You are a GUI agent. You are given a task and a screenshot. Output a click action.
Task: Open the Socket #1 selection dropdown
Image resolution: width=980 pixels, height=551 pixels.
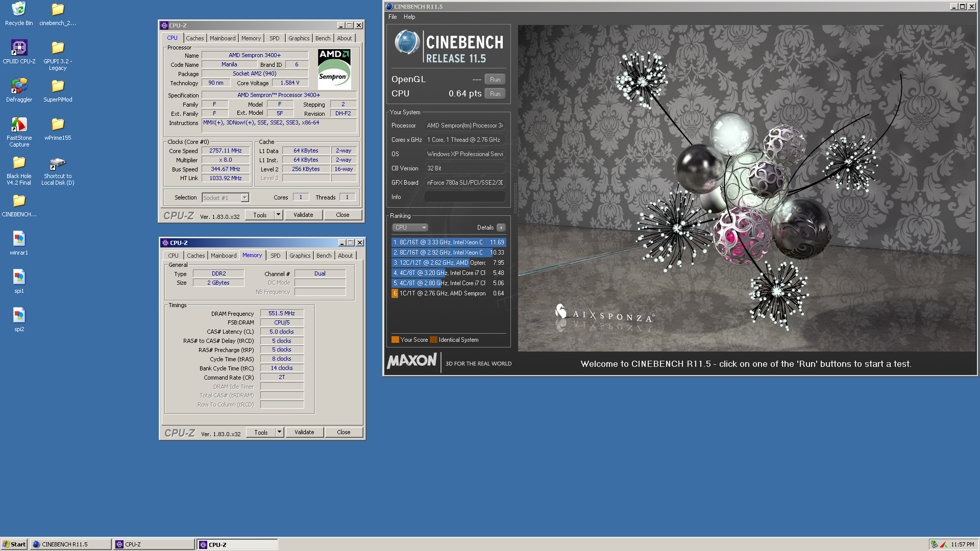click(x=225, y=198)
